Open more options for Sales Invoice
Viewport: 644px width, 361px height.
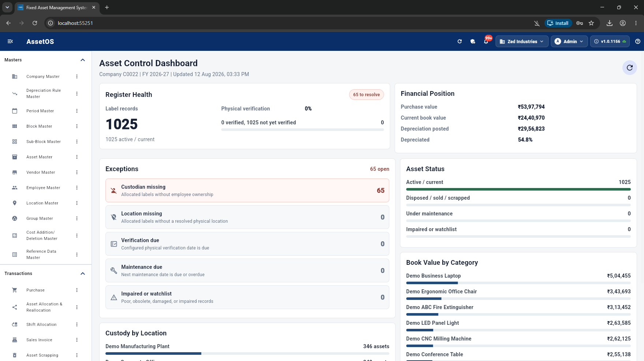(x=77, y=340)
